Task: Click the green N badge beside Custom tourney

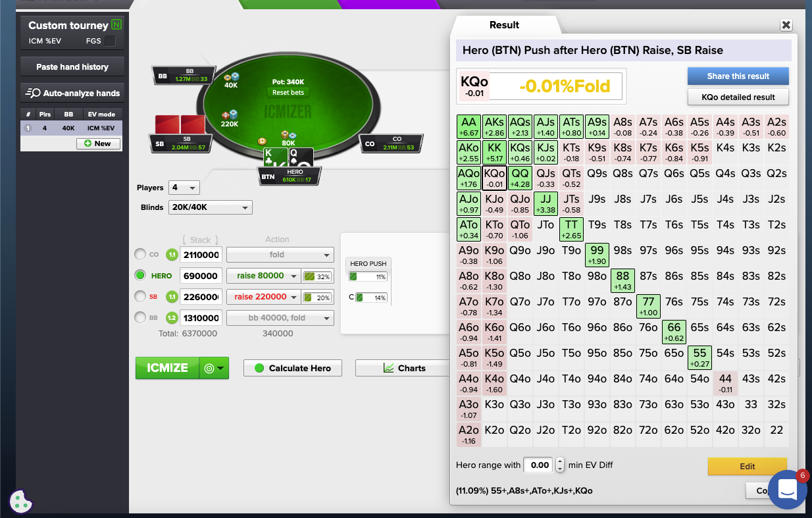Action: click(116, 25)
